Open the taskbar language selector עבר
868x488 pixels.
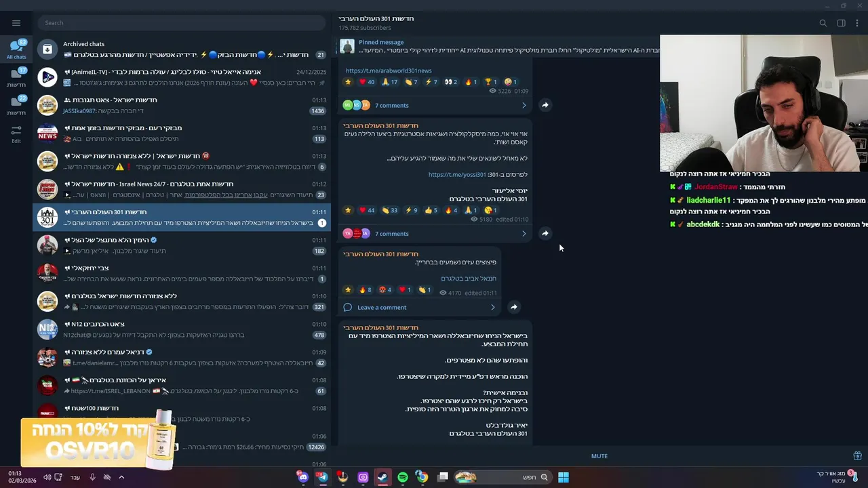pyautogui.click(x=75, y=477)
